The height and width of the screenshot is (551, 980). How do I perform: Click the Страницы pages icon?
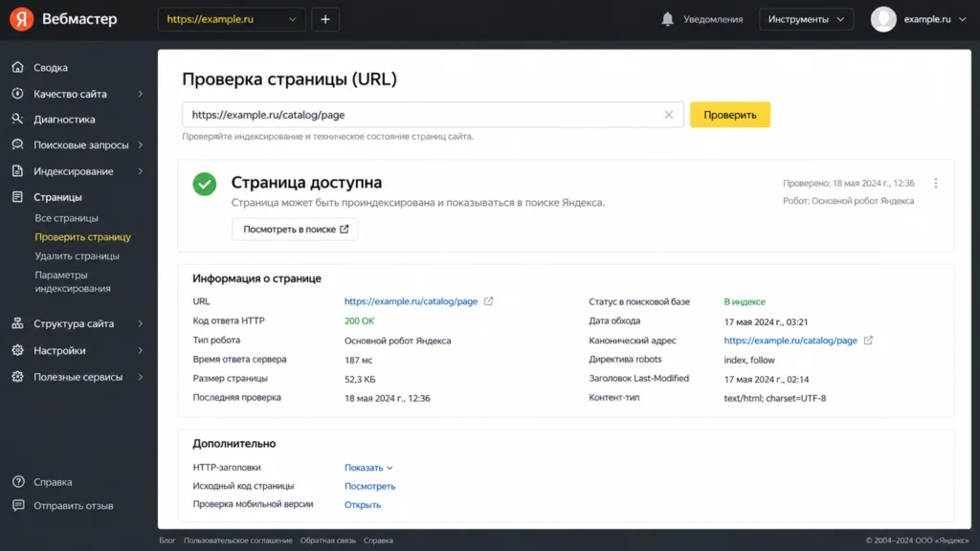17,197
